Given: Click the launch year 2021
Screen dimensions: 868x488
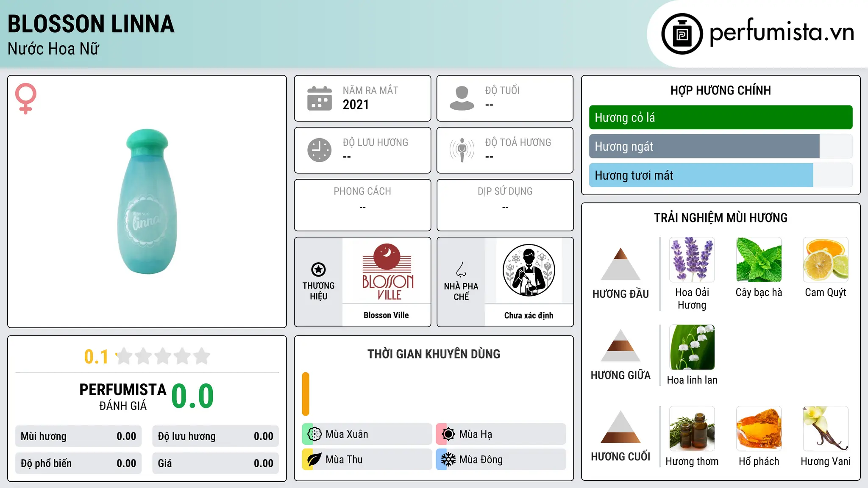Looking at the screenshot, I should [x=356, y=105].
